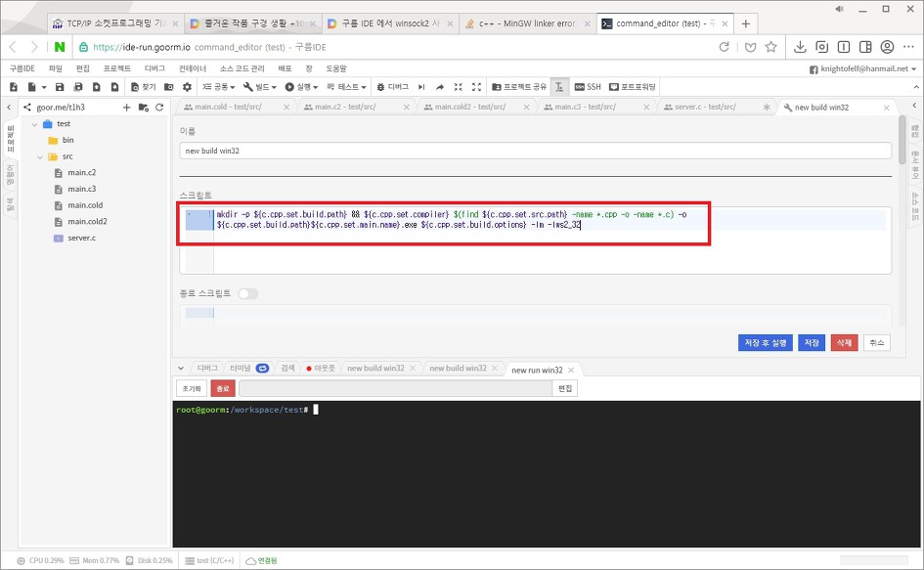Collapse the src folder
Image resolution: width=924 pixels, height=570 pixels.
40,156
